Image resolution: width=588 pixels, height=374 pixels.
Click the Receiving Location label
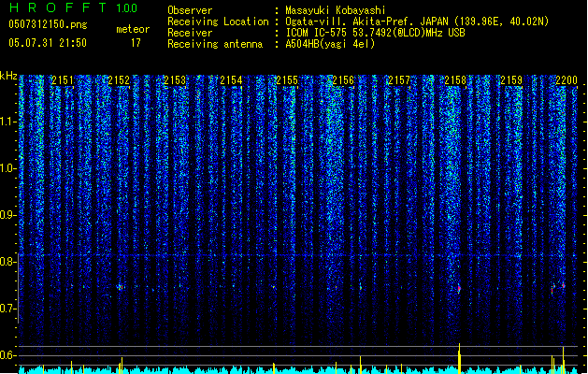point(218,22)
